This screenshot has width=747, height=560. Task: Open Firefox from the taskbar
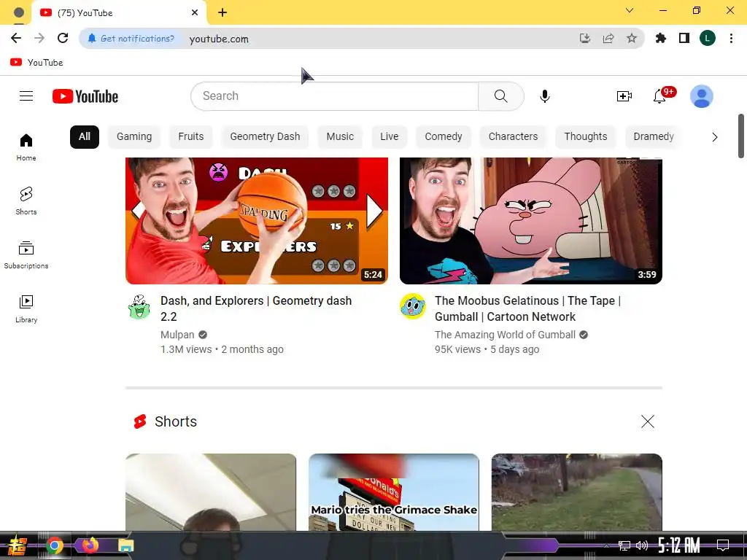[x=90, y=545]
